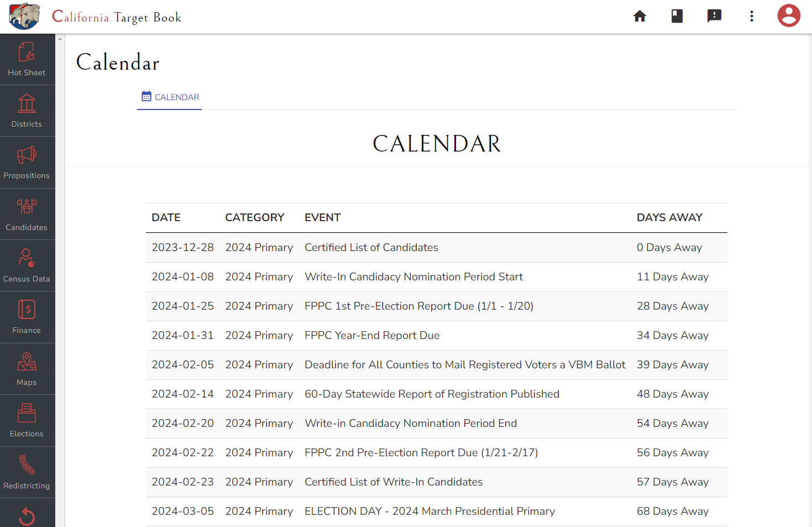Click the 28 Days Away cell
Viewport: 812px width, 527px height.
pos(673,306)
